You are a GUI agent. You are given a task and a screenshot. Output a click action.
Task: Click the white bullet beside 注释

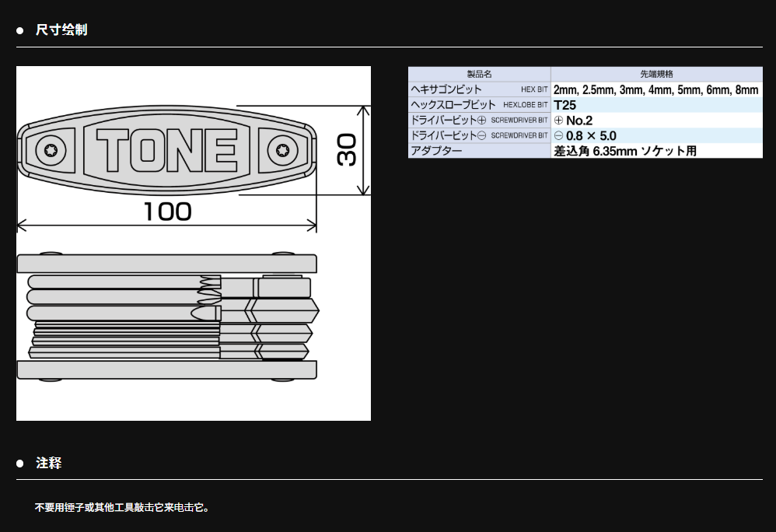[21, 464]
